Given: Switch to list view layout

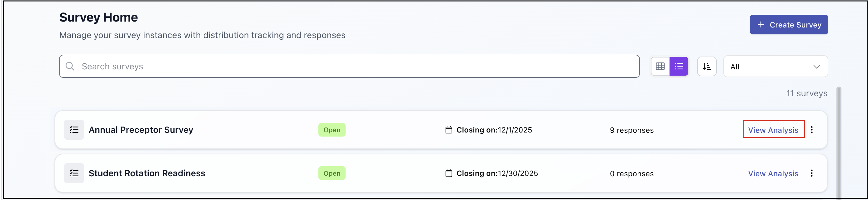Looking at the screenshot, I should pyautogui.click(x=679, y=67).
